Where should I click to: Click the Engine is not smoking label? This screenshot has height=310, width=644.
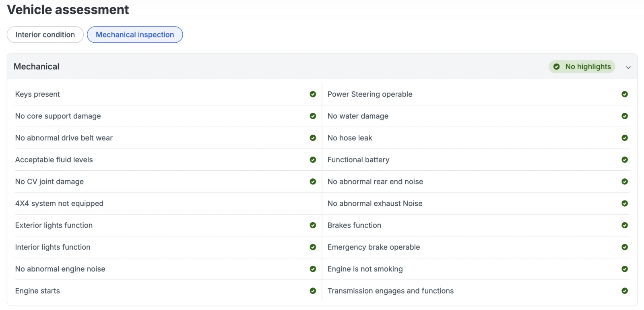point(365,269)
